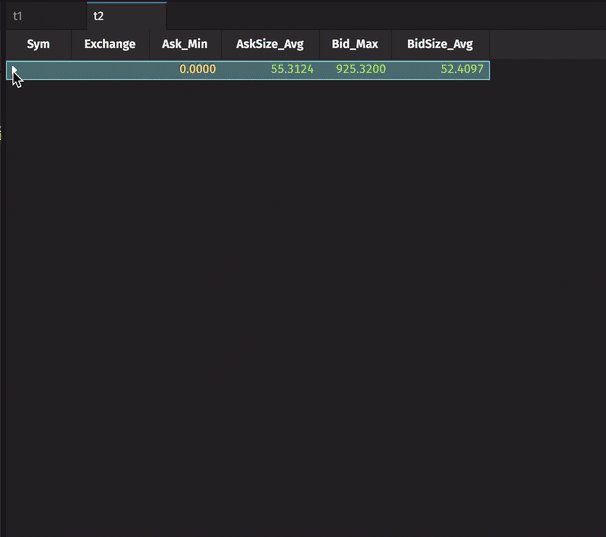Click divider between Ask_Min and AskSize_Avg headers
The image size is (606, 537).
(221, 44)
